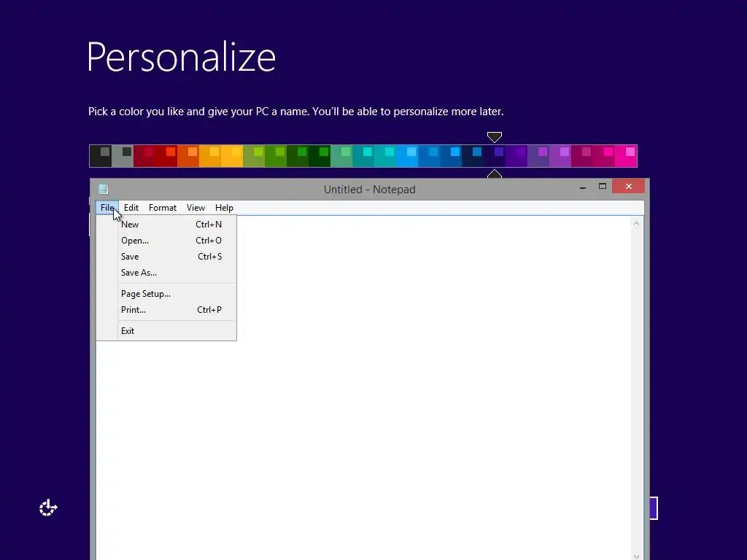Choose the Save entry with the Ctrl+S shortcut
Image resolution: width=747 pixels, height=560 pixels.
[x=166, y=256]
